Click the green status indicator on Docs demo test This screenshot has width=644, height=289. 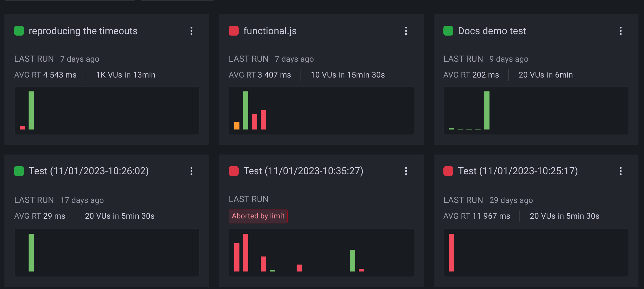coord(448,31)
